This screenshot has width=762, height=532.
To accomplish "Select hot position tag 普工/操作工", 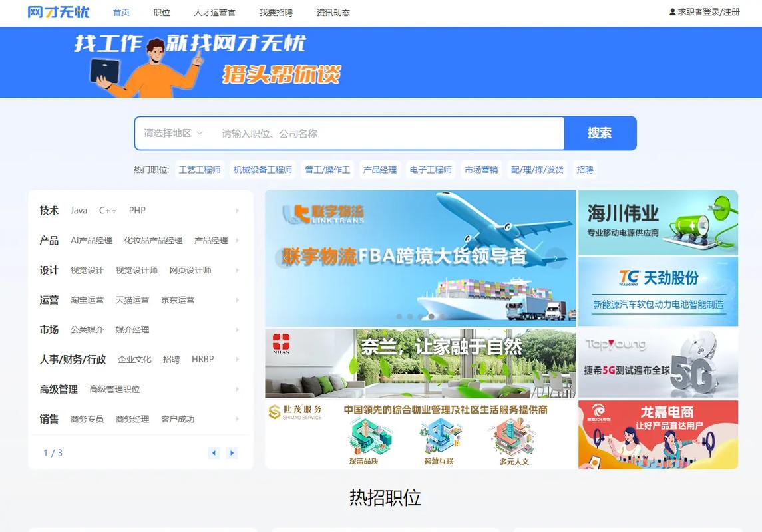I will pyautogui.click(x=327, y=170).
